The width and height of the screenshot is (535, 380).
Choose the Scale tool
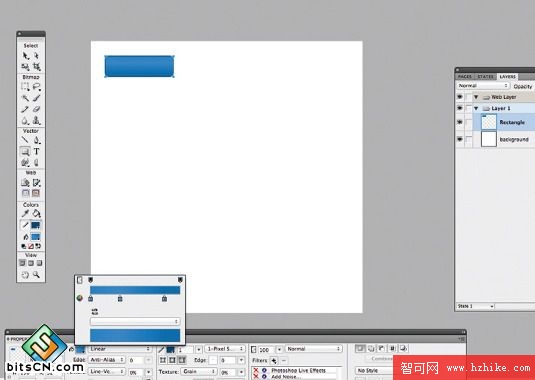coord(25,67)
